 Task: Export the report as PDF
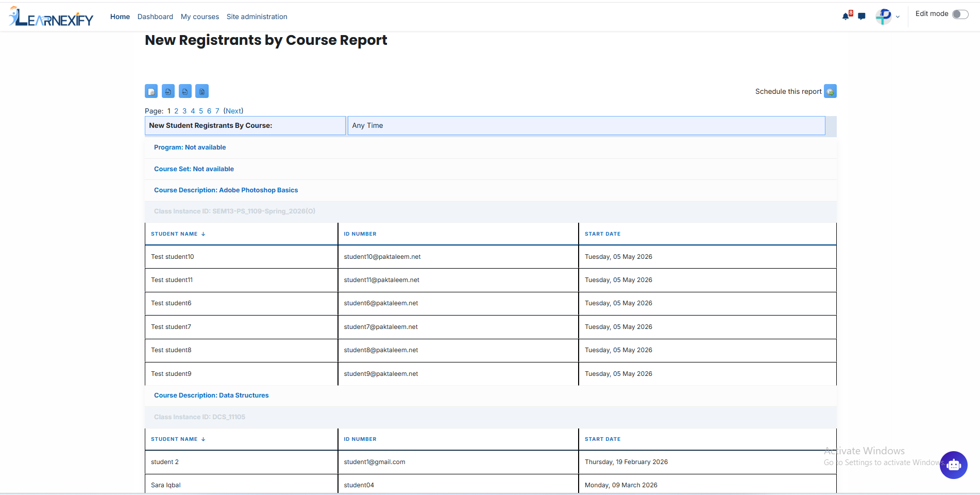[x=168, y=91]
